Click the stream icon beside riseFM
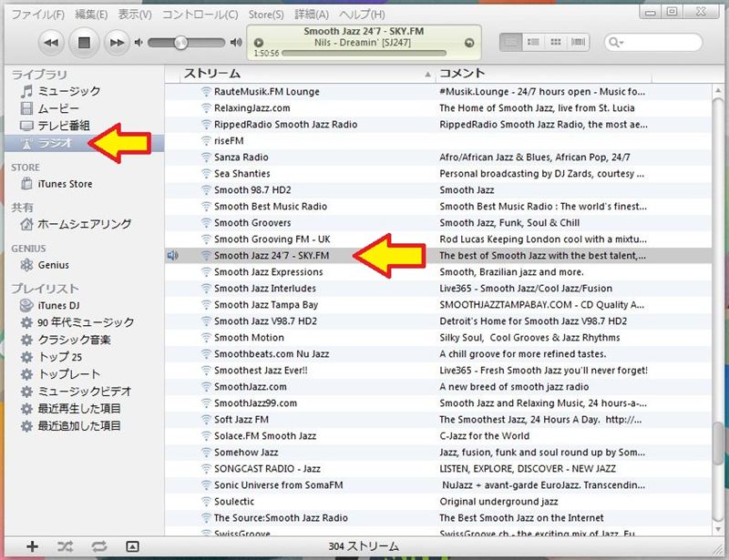729x560 pixels. [x=206, y=141]
